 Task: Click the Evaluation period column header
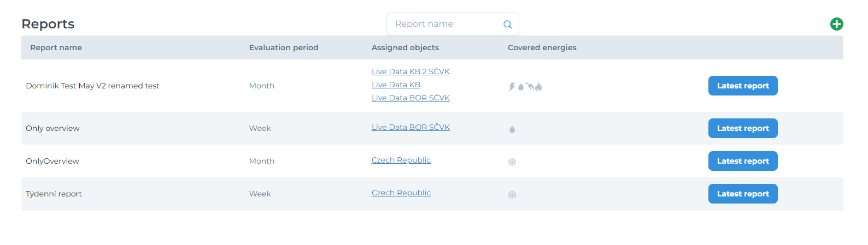283,47
